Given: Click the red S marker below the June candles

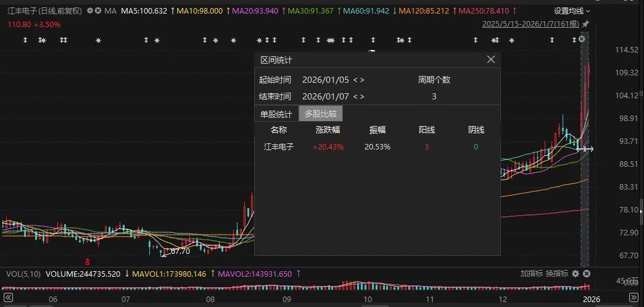Looking at the screenshot, I should tap(87, 262).
